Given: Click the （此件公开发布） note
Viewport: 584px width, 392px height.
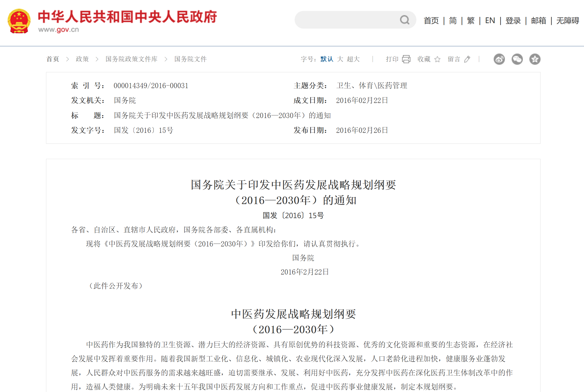Looking at the screenshot, I should (x=116, y=286).
